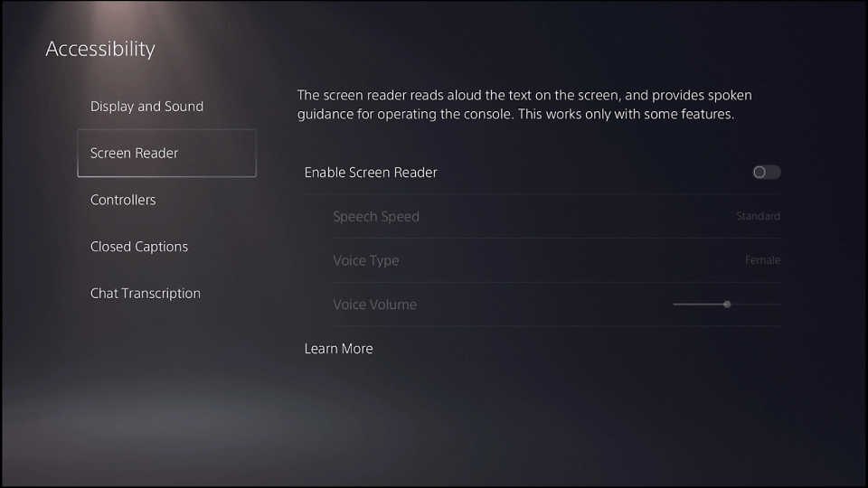Toggle the Enable Screen Reader switch
868x488 pixels.
[766, 172]
